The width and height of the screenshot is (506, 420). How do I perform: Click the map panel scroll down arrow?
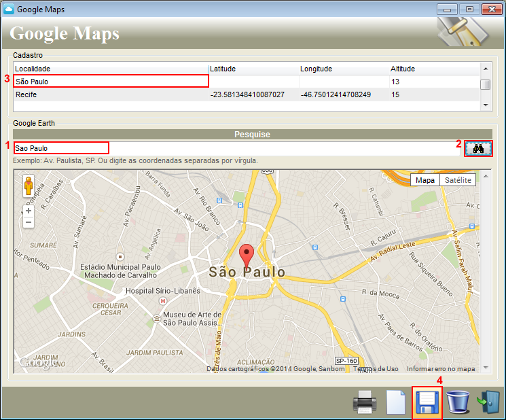click(x=486, y=368)
